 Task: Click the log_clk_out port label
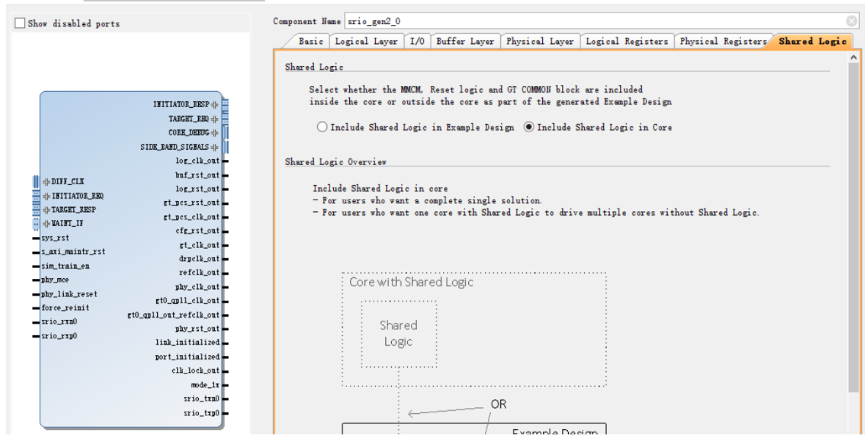tap(197, 161)
